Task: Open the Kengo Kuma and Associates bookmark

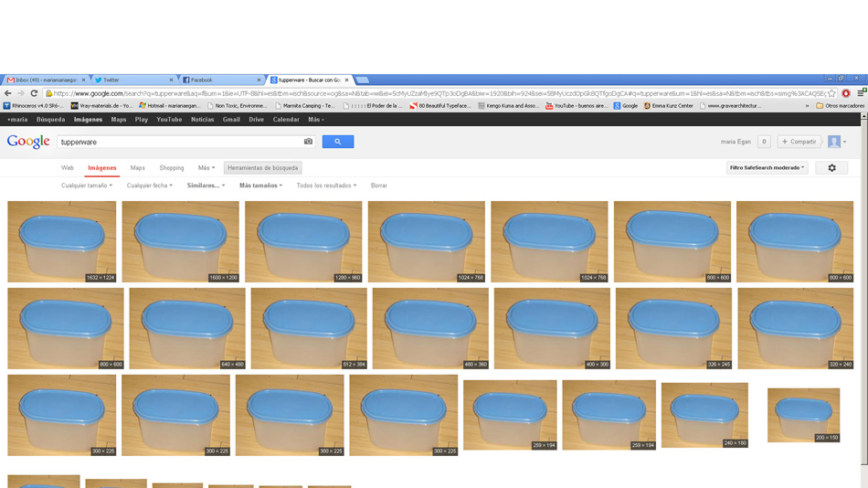Action: pos(508,106)
